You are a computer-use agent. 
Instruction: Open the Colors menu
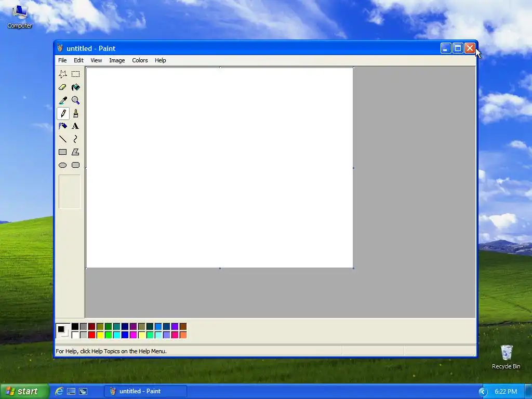pos(140,60)
